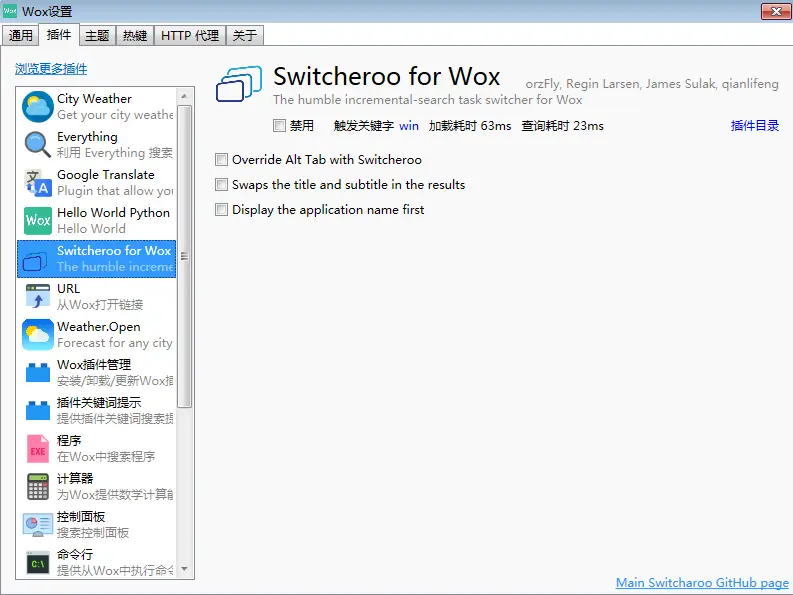Click the plugin list scrollbar thumb
Screen dimensions: 793x595
coord(184,256)
